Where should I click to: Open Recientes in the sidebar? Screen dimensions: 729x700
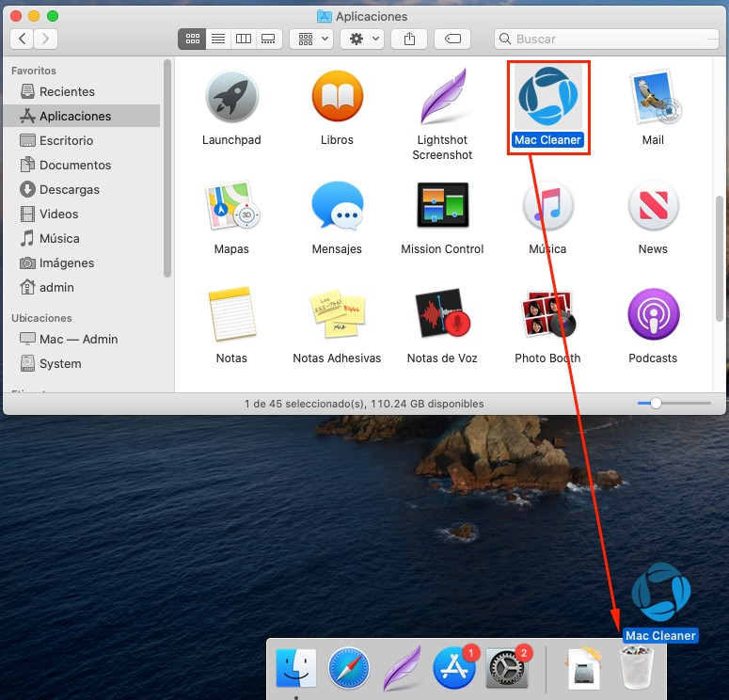pyautogui.click(x=81, y=91)
